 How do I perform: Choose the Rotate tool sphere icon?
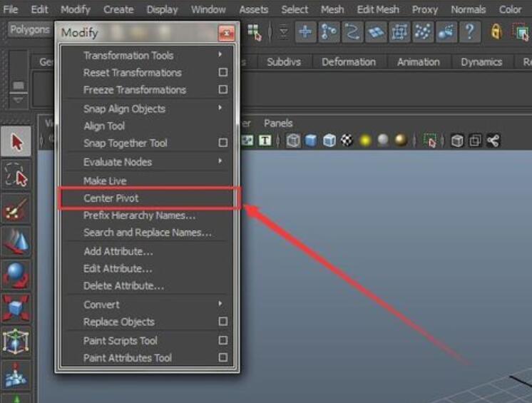click(x=16, y=275)
